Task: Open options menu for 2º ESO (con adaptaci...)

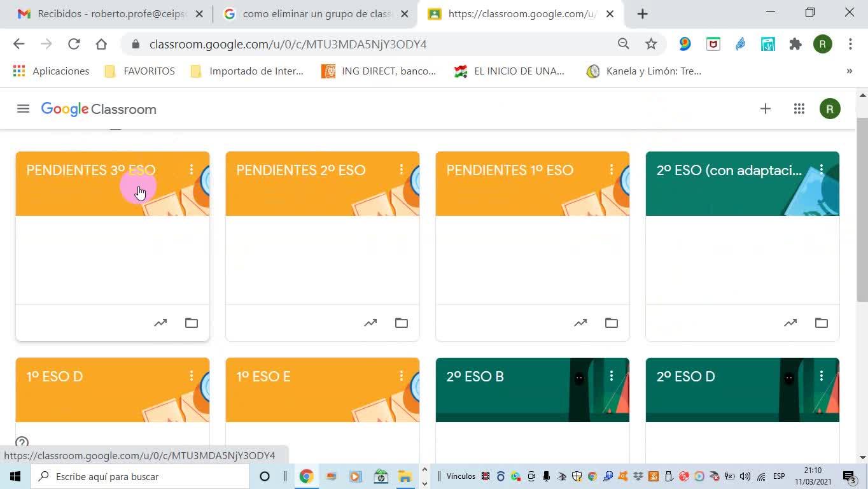Action: pyautogui.click(x=822, y=169)
